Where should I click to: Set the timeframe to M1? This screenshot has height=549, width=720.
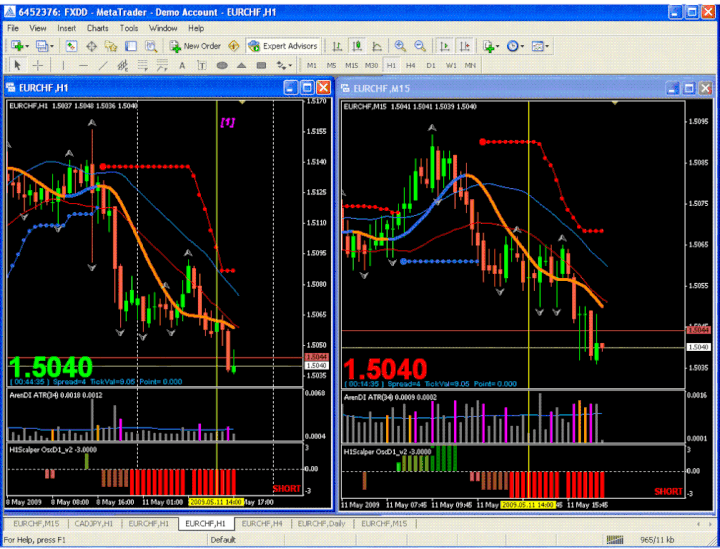[311, 66]
